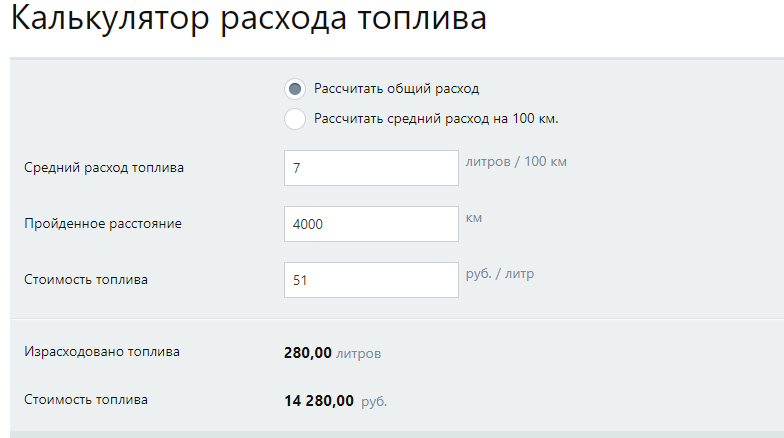This screenshot has height=438, width=784.
Task: Click the "Средний расход топлива" field label
Action: 104,168
